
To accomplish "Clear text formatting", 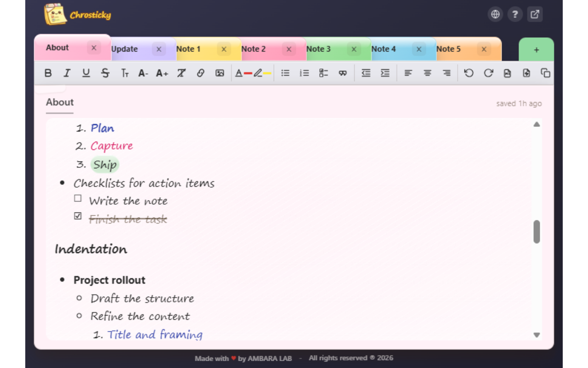I will click(x=181, y=73).
